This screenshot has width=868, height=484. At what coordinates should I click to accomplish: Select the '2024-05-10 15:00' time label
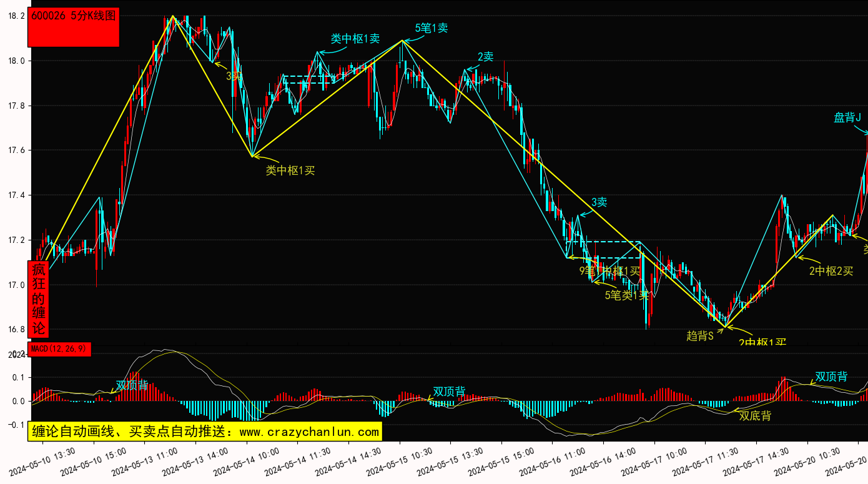click(x=94, y=462)
